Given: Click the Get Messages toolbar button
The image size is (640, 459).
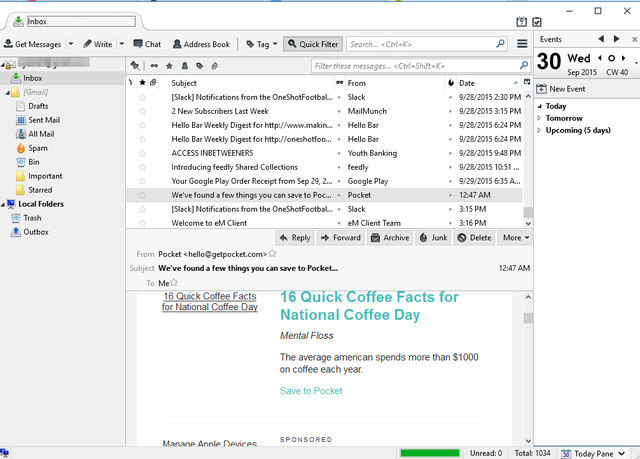Looking at the screenshot, I should 32,44.
